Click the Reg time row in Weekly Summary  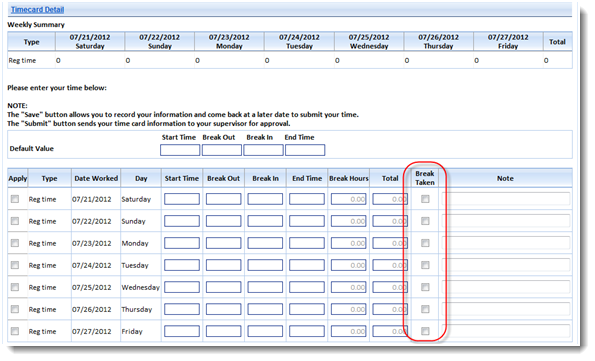pos(290,60)
